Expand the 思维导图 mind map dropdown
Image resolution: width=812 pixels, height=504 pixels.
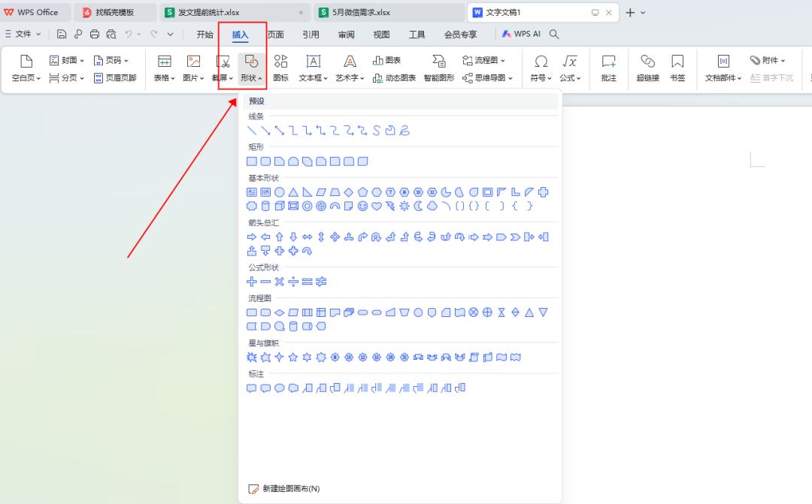pos(487,77)
